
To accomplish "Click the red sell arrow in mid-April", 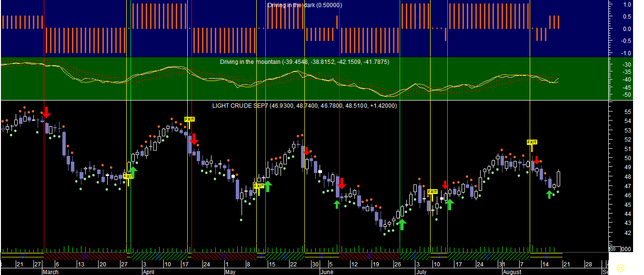I will coord(193,139).
